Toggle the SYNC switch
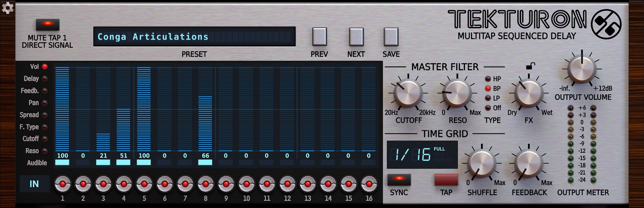This screenshot has height=208, width=644. [399, 179]
